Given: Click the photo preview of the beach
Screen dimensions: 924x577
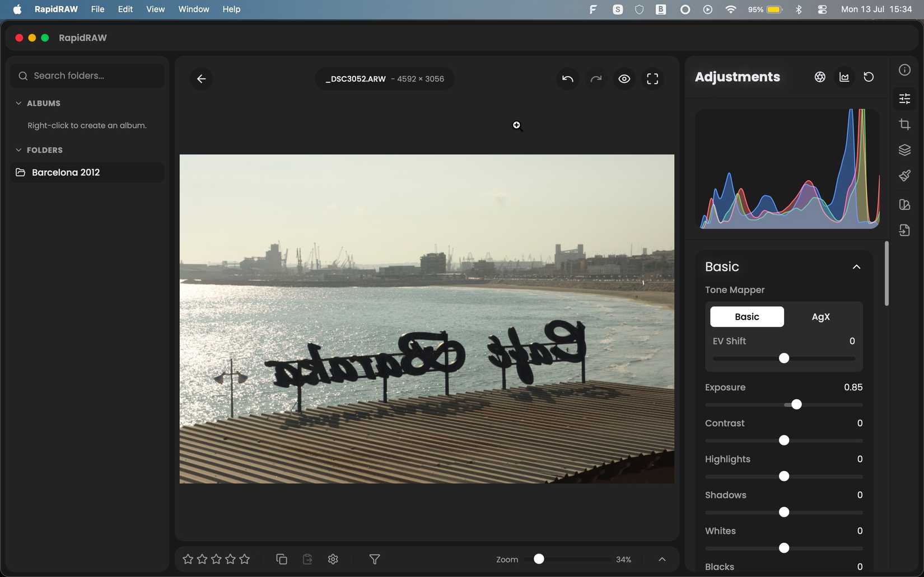Looking at the screenshot, I should [x=427, y=319].
